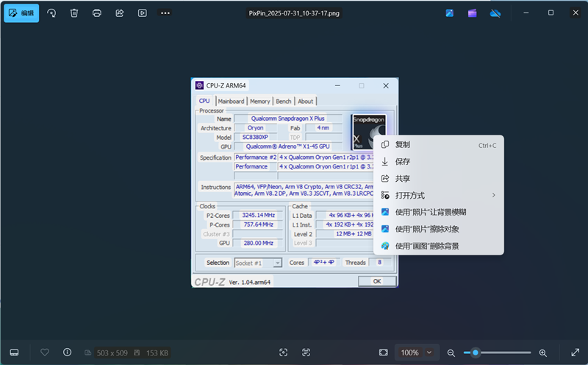This screenshot has width=588, height=365.
Task: Rotate the image with the rotate icon
Action: 51,13
